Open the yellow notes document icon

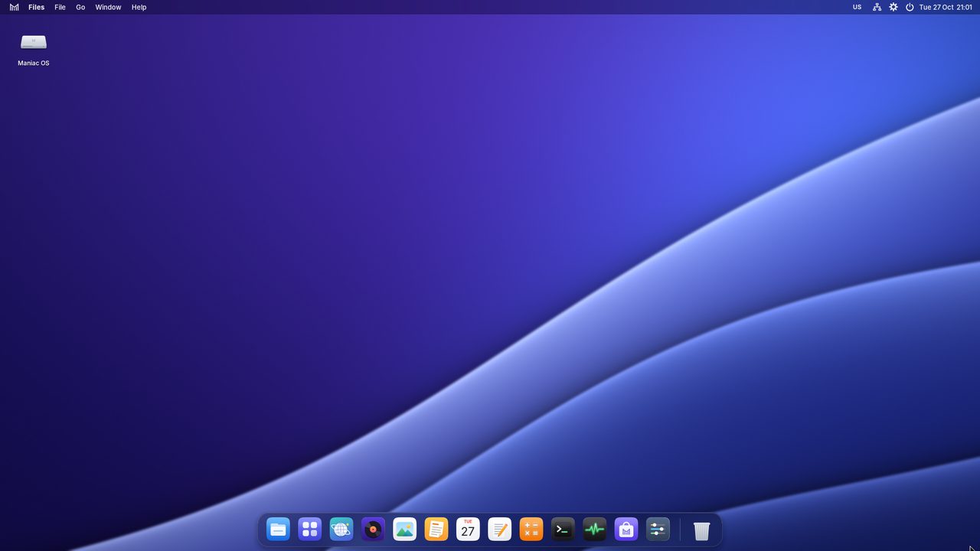click(436, 529)
